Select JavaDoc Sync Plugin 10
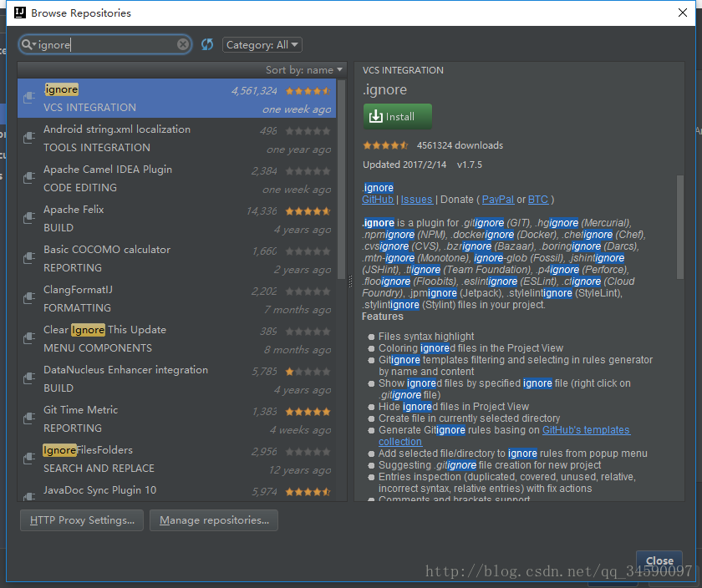 (x=177, y=491)
